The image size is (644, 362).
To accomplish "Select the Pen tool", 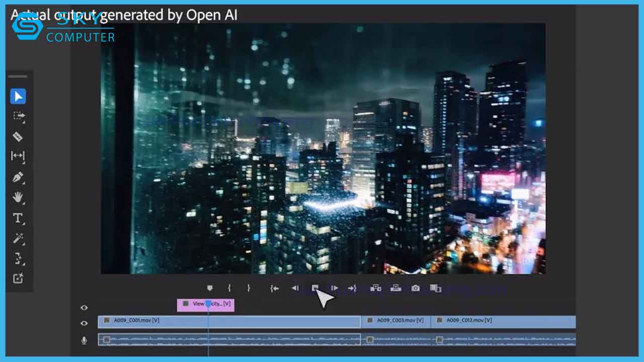I will click(x=18, y=177).
